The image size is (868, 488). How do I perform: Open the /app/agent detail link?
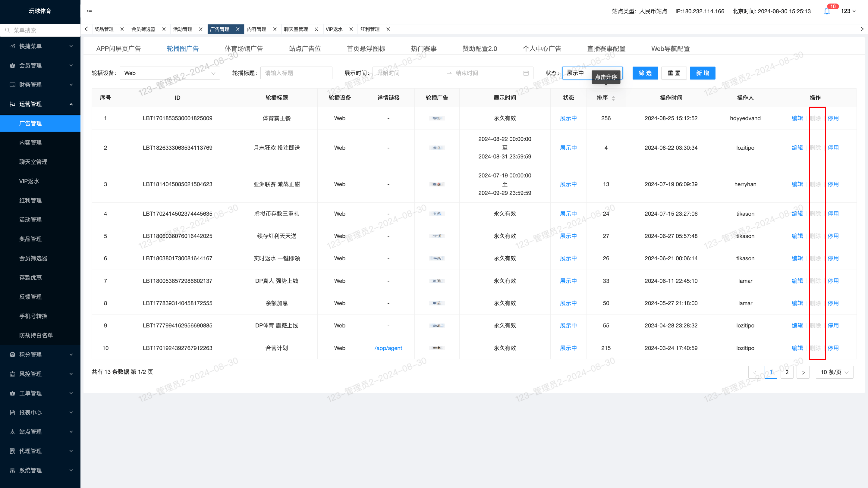point(388,348)
